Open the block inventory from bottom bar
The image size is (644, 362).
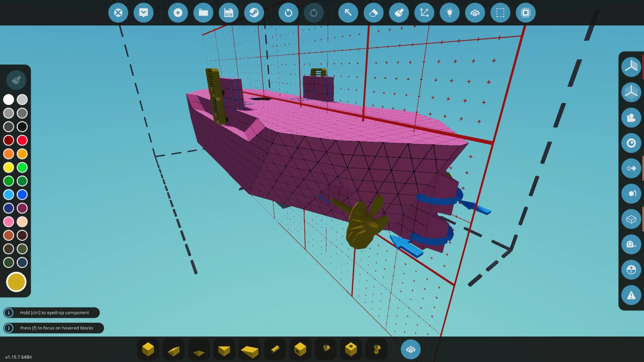click(411, 350)
